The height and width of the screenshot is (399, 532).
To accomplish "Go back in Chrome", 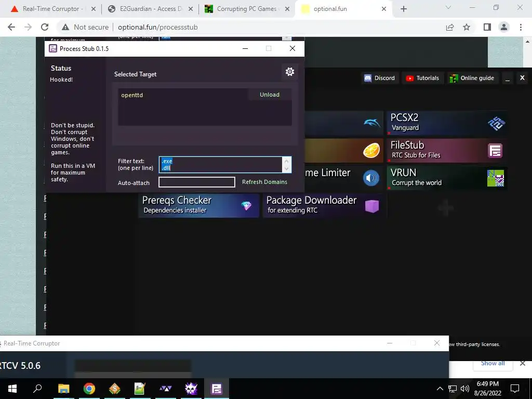I will 11,27.
